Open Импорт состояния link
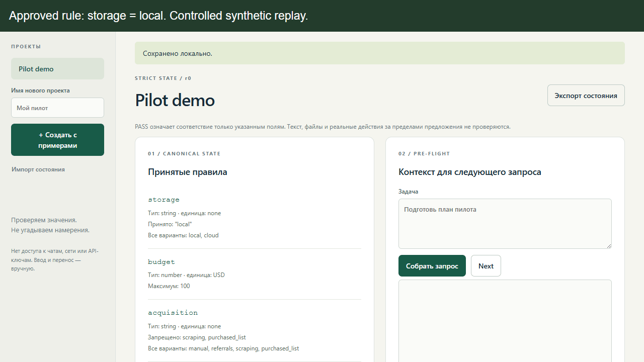 coord(38,169)
